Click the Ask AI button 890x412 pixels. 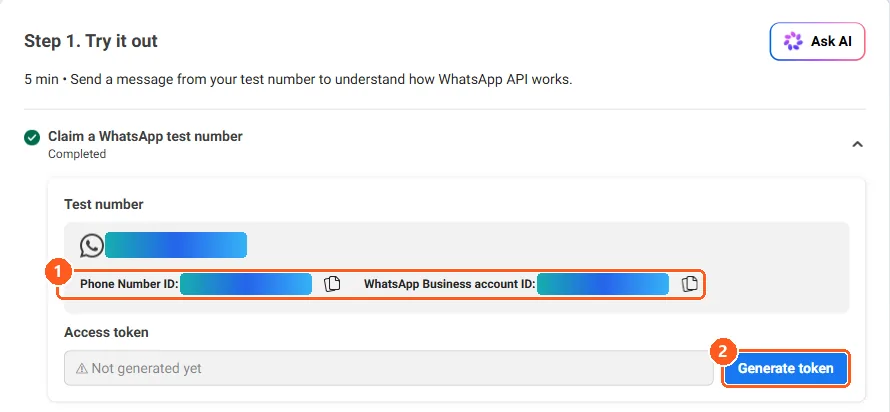[817, 41]
